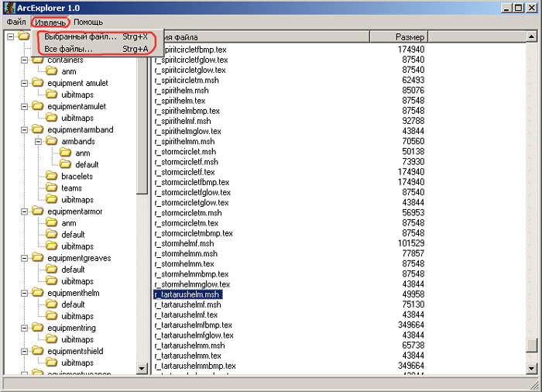Select uibitmaps folder icon under equipmentring
This screenshot has height=392, width=542.
pos(52,339)
